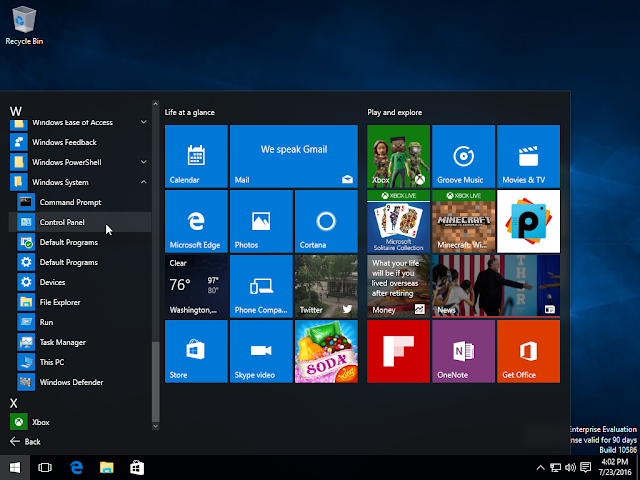Open the Flipboard tile
Image resolution: width=640 pixels, height=480 pixels.
(x=398, y=351)
